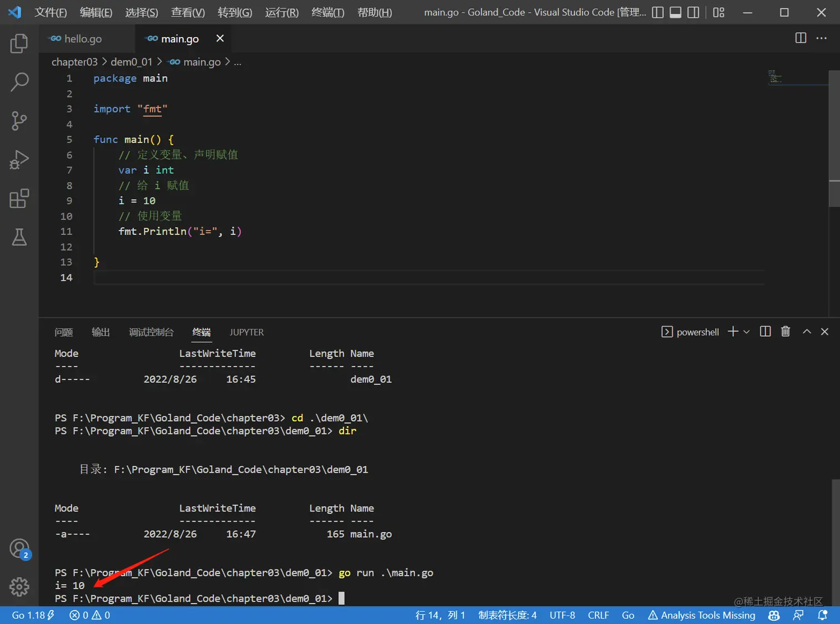The height and width of the screenshot is (624, 840).
Task: Click the terminal vertical scrollbar
Action: tap(836, 542)
